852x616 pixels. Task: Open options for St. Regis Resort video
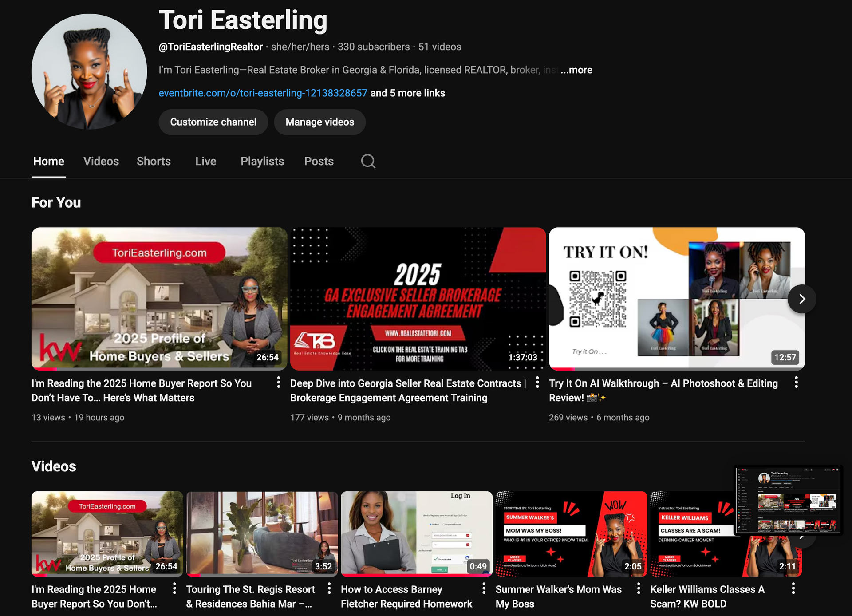(329, 588)
